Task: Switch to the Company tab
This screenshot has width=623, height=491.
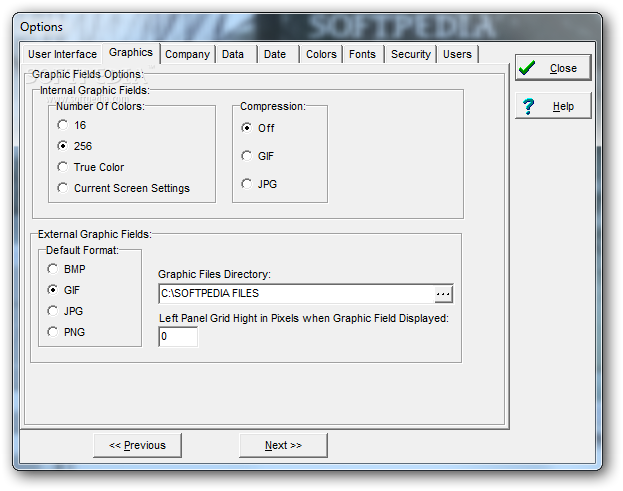Action: click(x=187, y=54)
